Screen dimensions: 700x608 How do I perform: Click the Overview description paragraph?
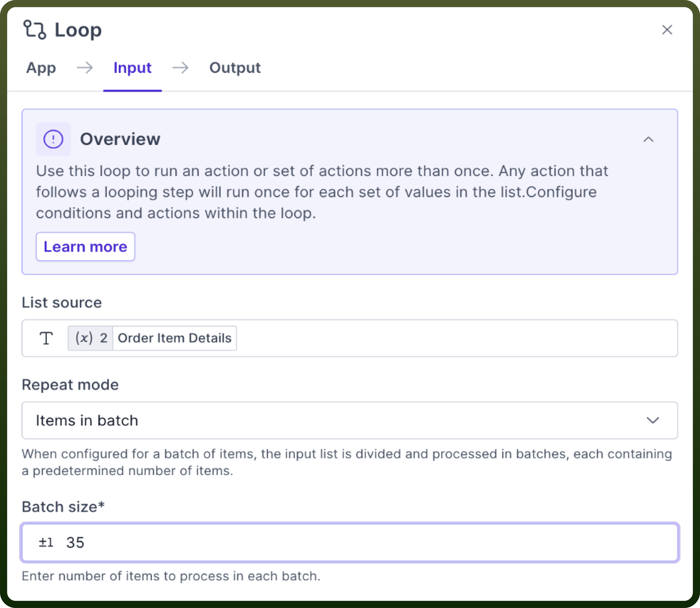point(322,192)
